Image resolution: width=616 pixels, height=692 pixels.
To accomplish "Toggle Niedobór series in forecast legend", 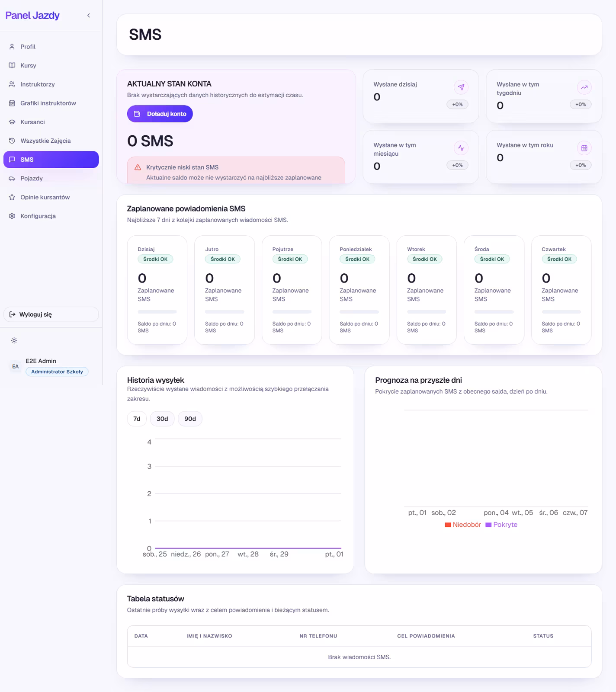I will (463, 525).
